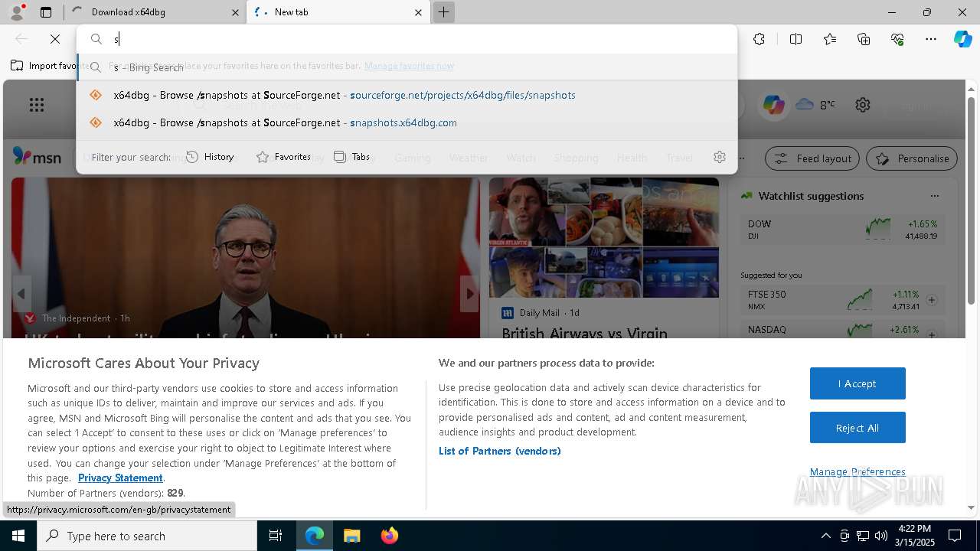Open the Windows Start menu
Screen dimensions: 980x551
point(18,536)
